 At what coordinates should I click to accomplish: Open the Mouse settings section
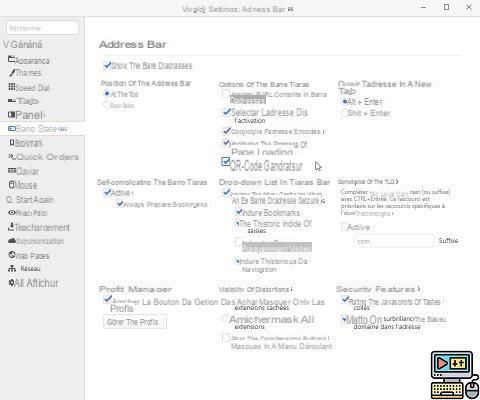pos(23,185)
